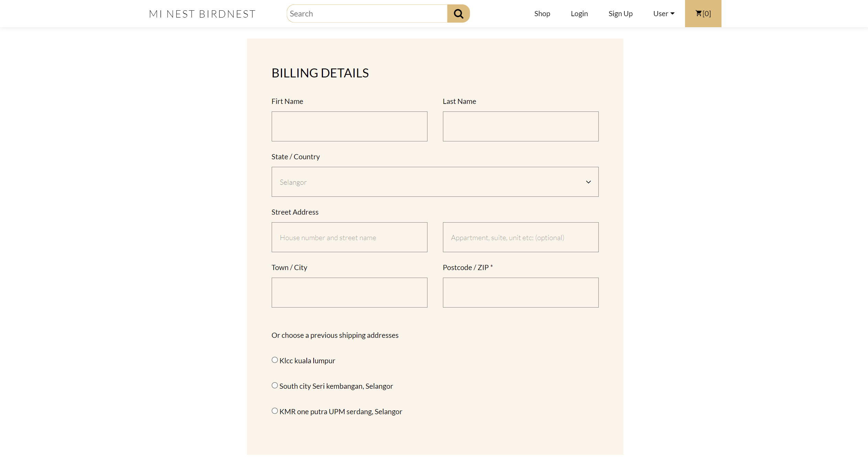Click the house number street address field

(x=349, y=237)
